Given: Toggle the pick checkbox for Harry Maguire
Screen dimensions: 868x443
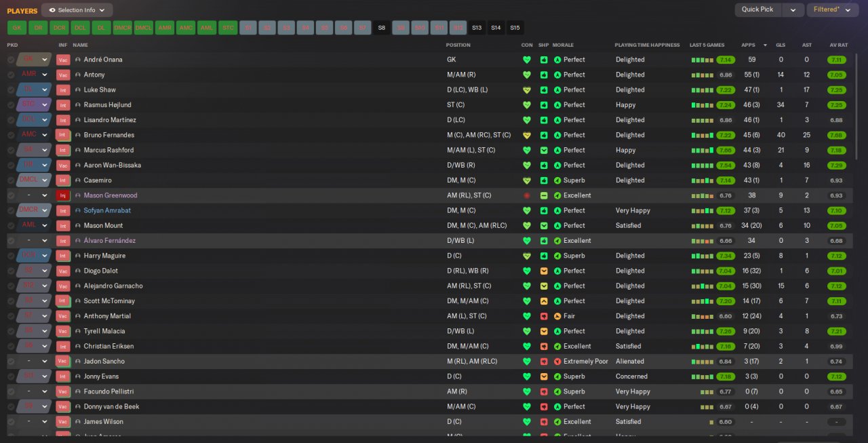Looking at the screenshot, I should tap(11, 256).
